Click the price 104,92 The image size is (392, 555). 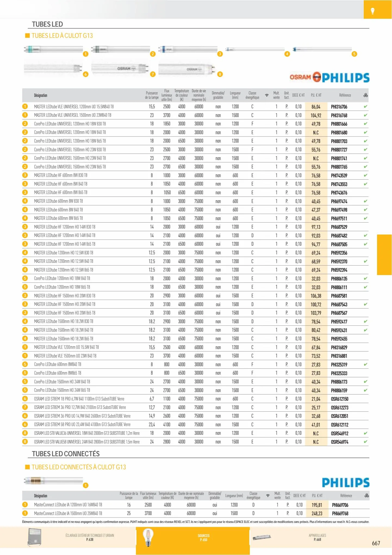point(316,116)
